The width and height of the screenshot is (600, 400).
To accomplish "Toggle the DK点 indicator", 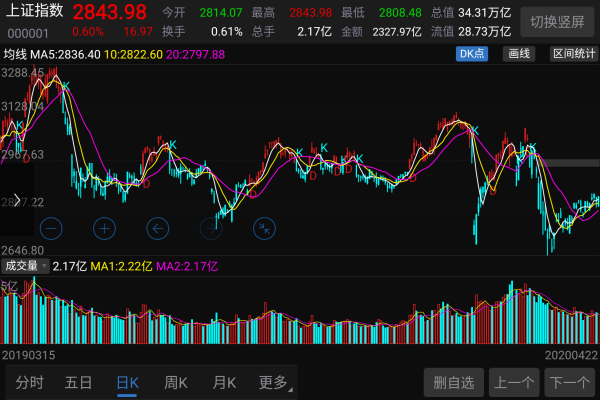I will click(x=472, y=54).
